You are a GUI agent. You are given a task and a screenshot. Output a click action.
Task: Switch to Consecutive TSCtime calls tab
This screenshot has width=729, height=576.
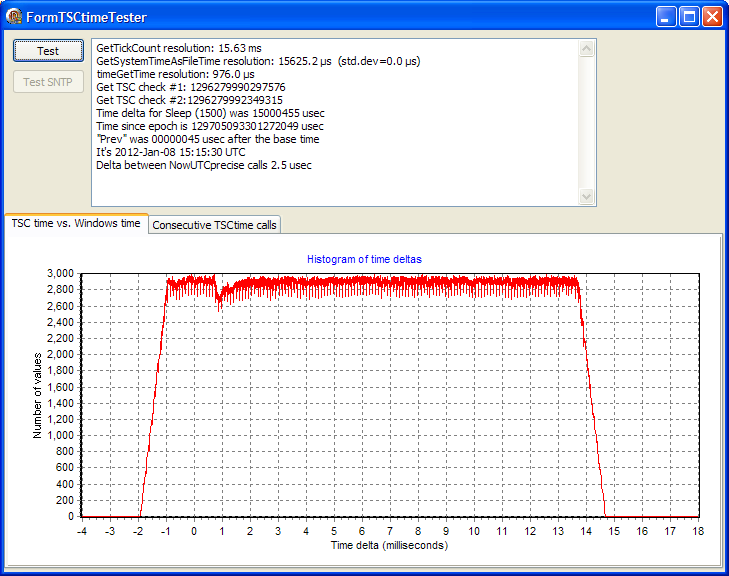214,225
